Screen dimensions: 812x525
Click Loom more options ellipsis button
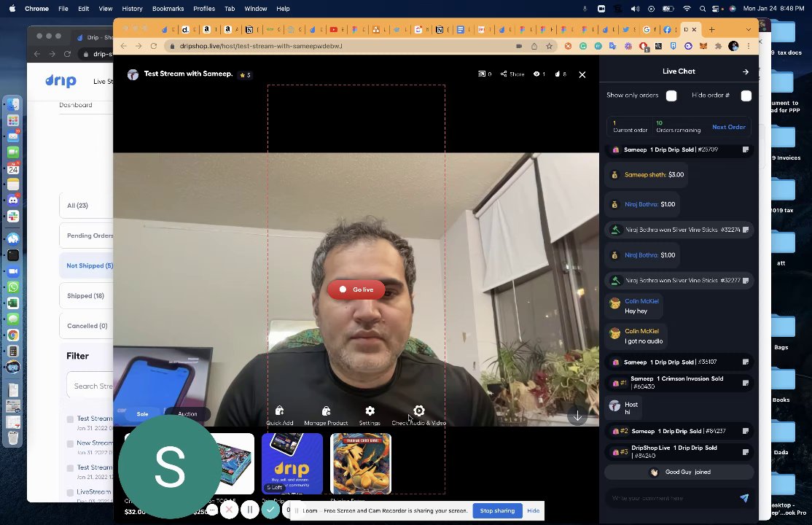(x=212, y=510)
